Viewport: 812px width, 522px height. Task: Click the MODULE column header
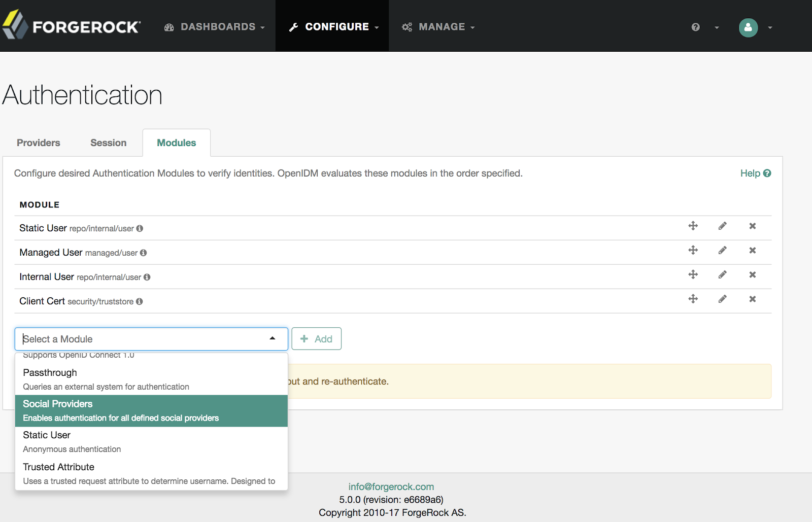40,205
